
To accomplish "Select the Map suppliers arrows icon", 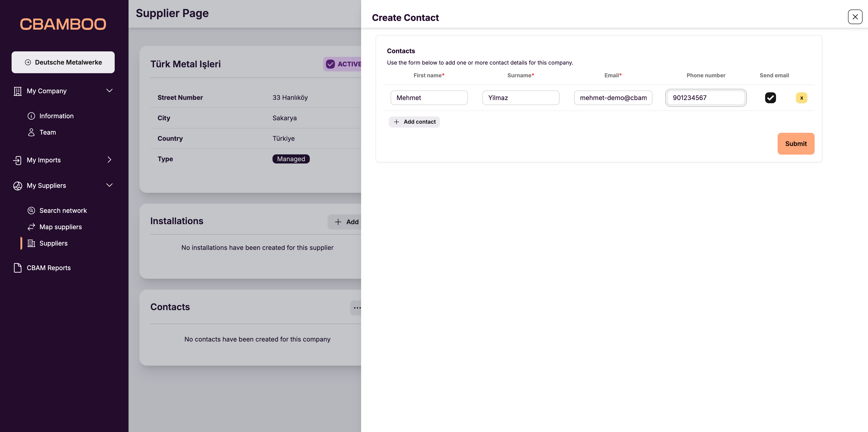I will pyautogui.click(x=31, y=227).
